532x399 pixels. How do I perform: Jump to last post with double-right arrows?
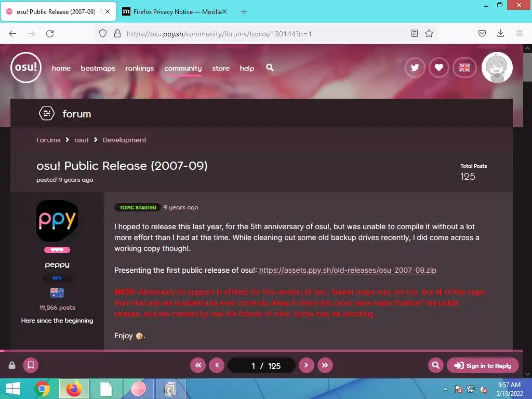[325, 365]
